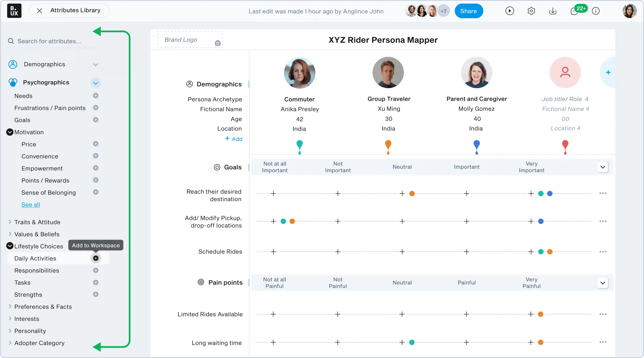Click the See all link
Screen dimensions: 644x358
31,205
